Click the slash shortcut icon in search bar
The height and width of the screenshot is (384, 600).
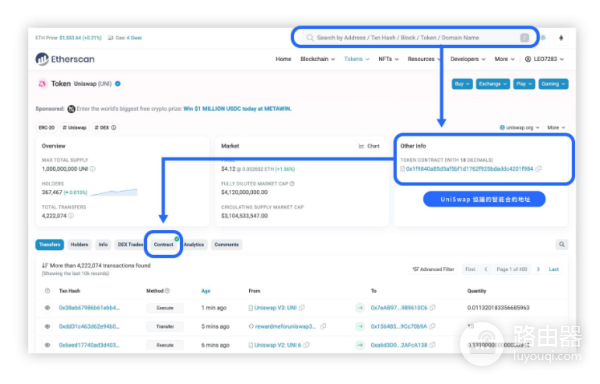524,37
